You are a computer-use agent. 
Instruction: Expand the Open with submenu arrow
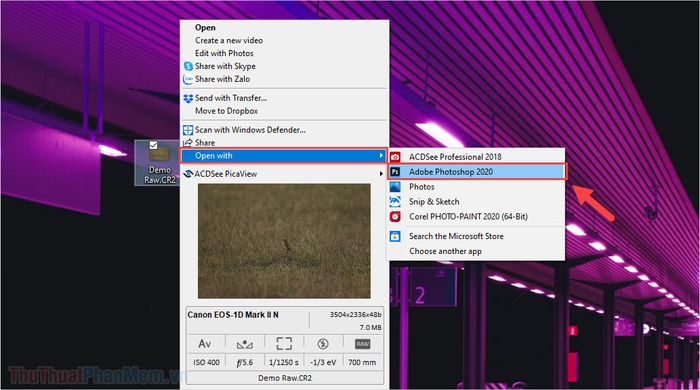(x=381, y=156)
